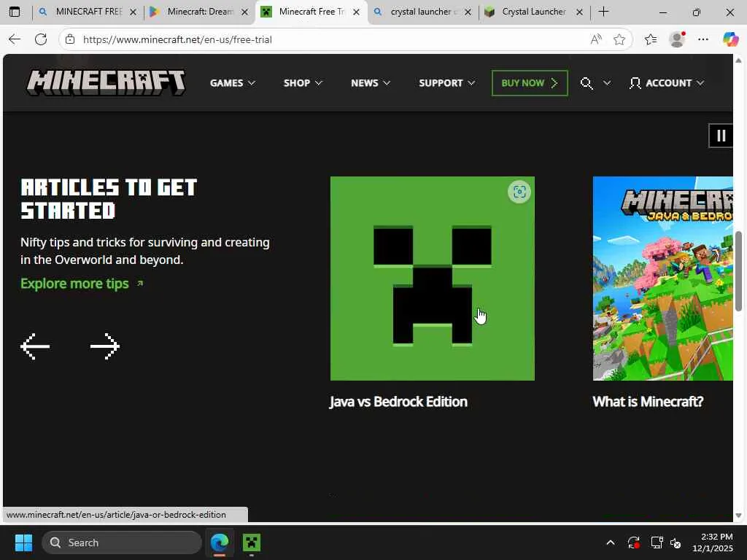747x560 pixels.
Task: Reload the page with the refresh icon
Action: [x=41, y=39]
